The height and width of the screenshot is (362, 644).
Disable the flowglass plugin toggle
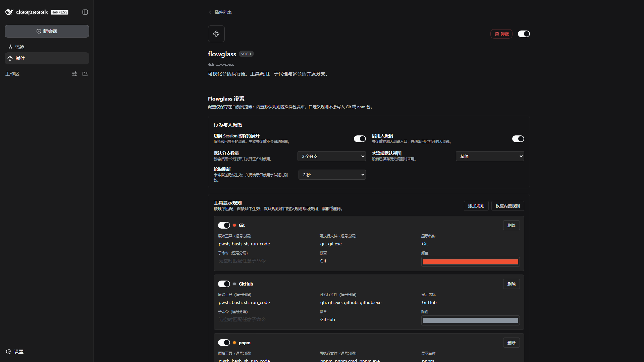pos(524,34)
